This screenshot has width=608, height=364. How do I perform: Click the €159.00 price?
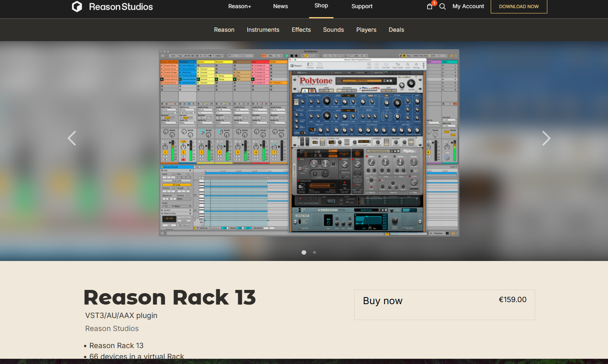tap(513, 300)
